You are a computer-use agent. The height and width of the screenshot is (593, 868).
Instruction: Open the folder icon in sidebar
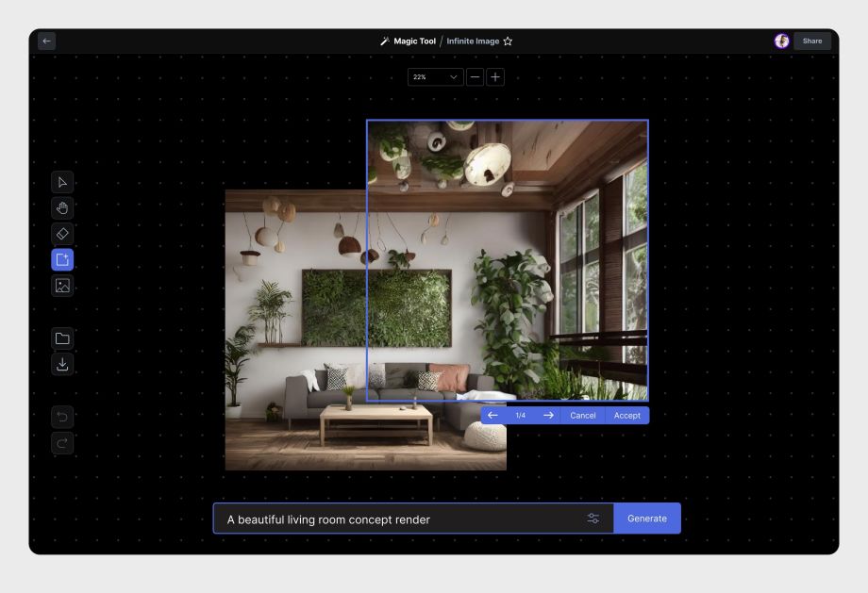pyautogui.click(x=62, y=338)
